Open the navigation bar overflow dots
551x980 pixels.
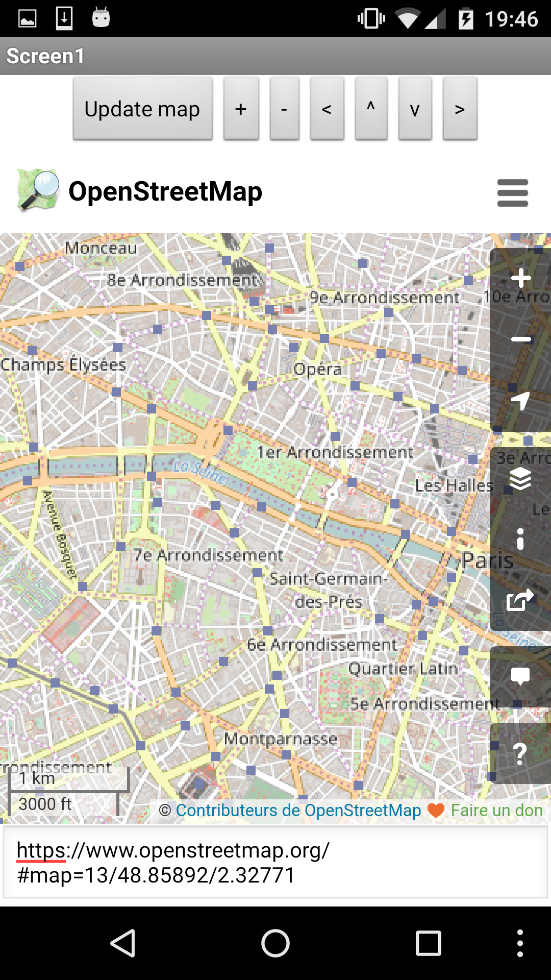coord(520,943)
